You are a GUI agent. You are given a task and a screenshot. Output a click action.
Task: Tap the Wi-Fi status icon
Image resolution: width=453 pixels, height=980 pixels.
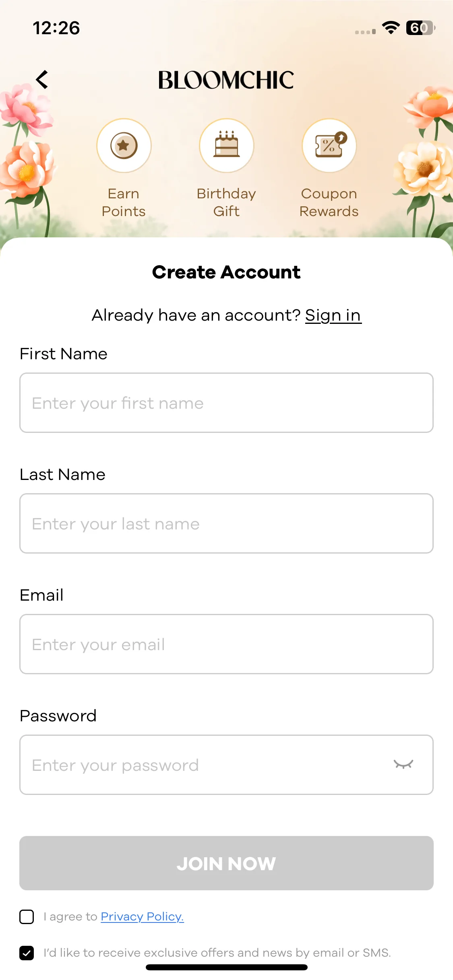391,28
